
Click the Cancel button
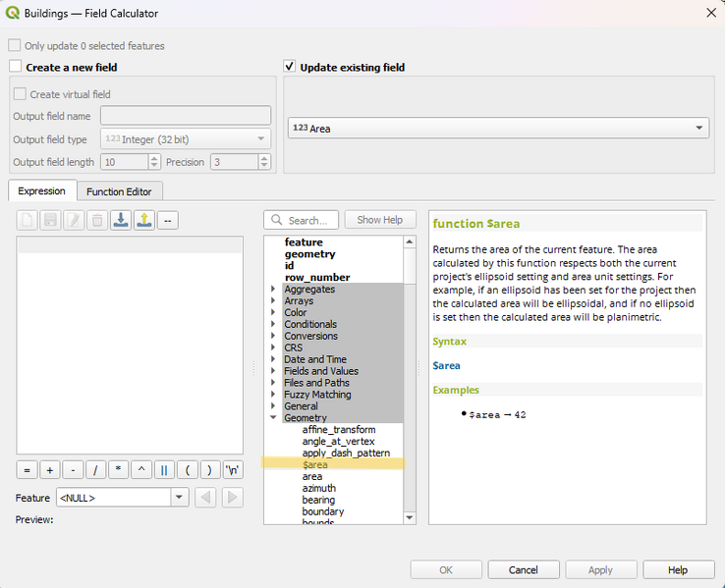524,569
